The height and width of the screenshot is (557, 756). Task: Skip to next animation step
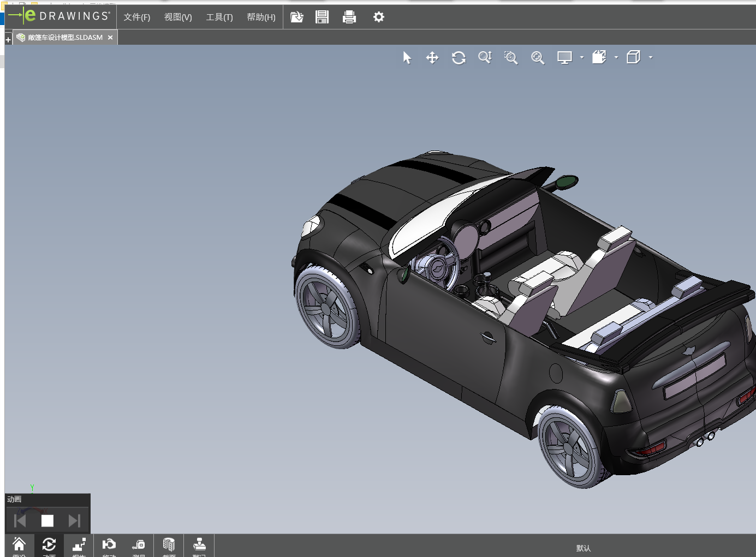tap(74, 521)
